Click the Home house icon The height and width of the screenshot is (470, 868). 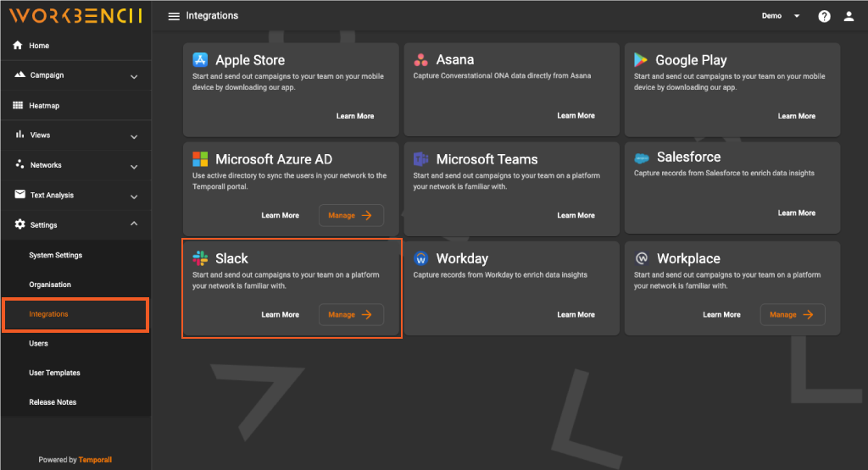tap(18, 45)
